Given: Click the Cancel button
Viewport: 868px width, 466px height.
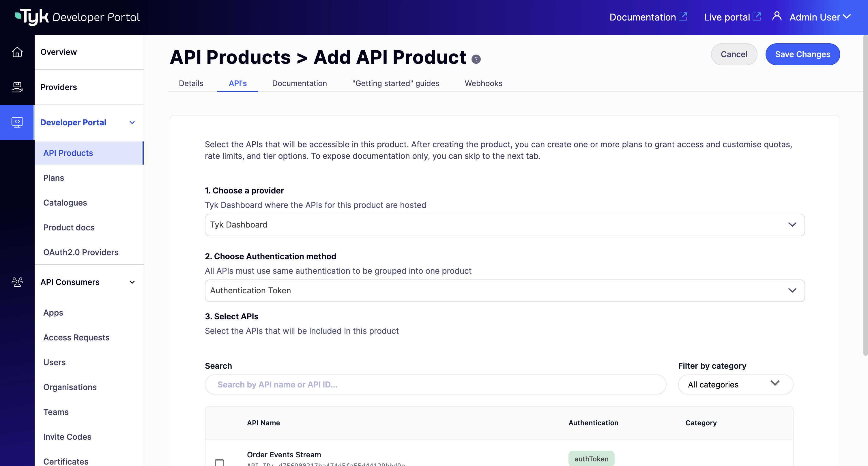Looking at the screenshot, I should [x=734, y=54].
